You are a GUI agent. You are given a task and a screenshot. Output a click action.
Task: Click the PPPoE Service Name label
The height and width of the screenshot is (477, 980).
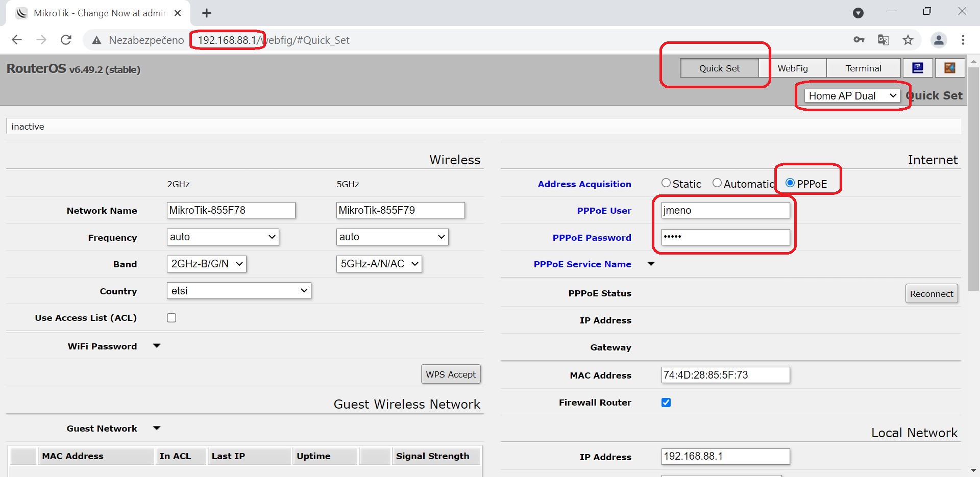pos(582,264)
